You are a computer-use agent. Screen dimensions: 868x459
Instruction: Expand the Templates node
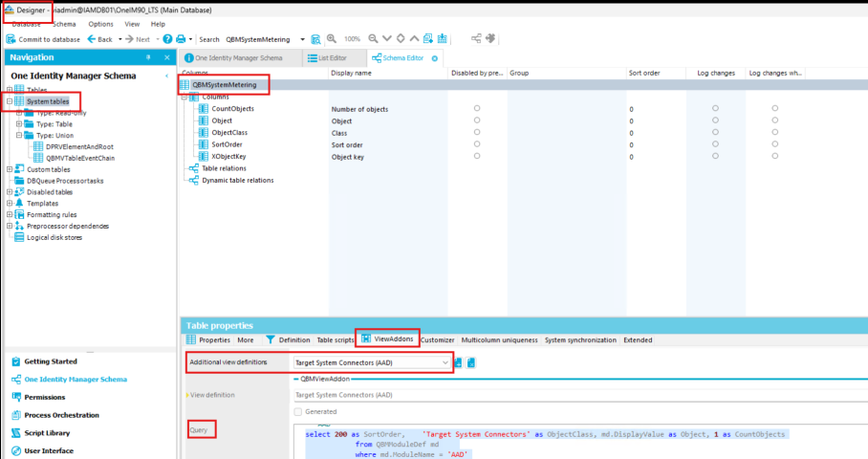click(10, 203)
